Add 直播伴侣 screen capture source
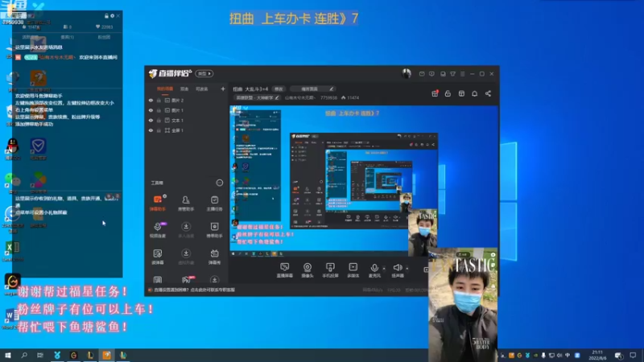This screenshot has width=644, height=362. click(285, 270)
